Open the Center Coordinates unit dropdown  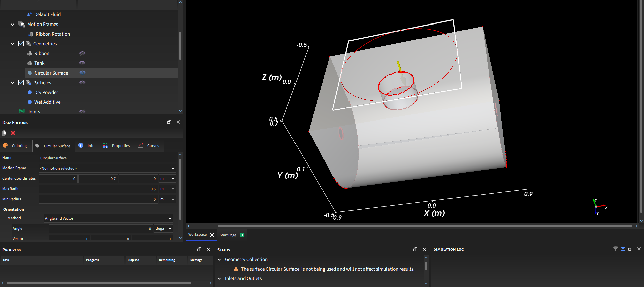pyautogui.click(x=167, y=179)
